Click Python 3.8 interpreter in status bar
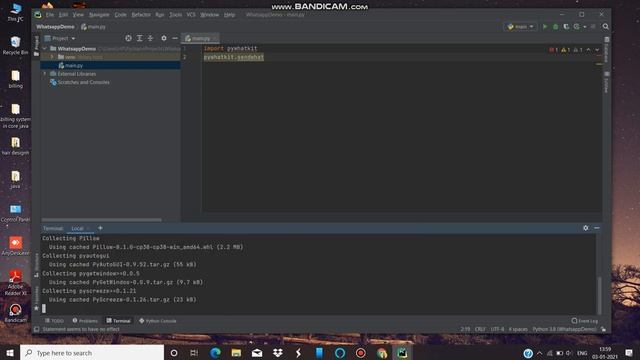This screenshot has height=360, width=640. pyautogui.click(x=564, y=329)
